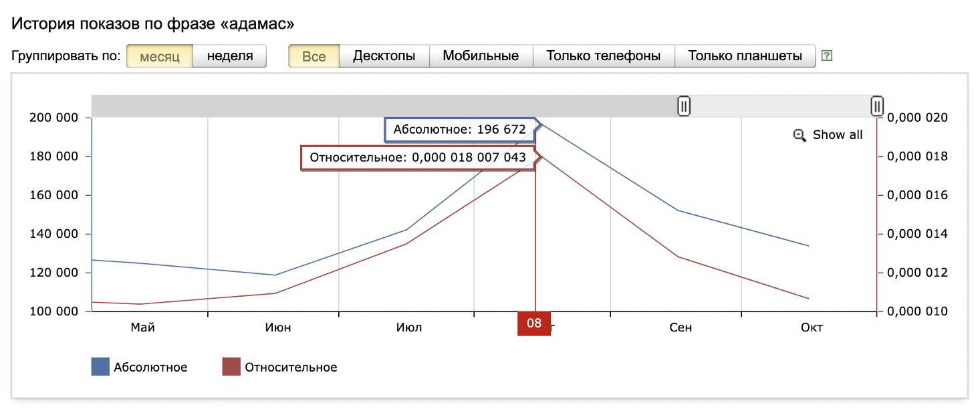Group the history by месяц
Image resolution: width=980 pixels, height=413 pixels.
160,56
